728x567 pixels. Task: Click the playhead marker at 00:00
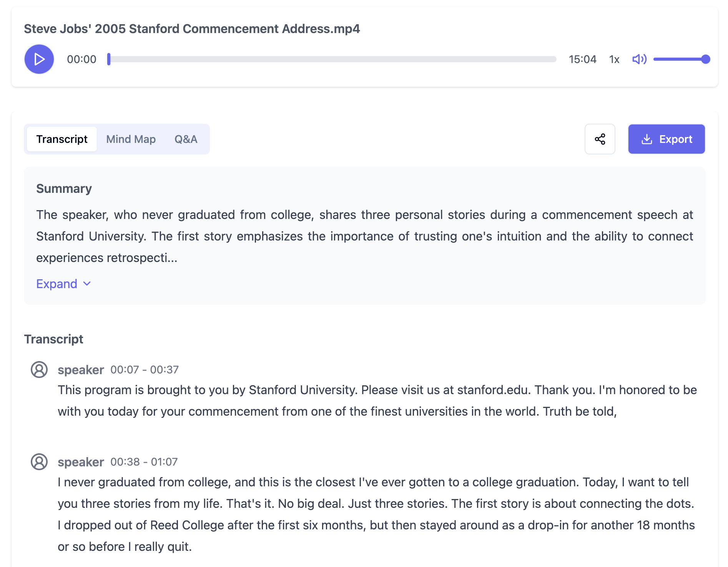point(109,59)
